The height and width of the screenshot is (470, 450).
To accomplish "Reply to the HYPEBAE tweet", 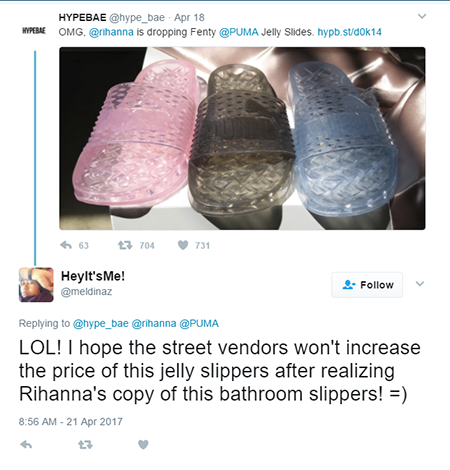I will click(x=66, y=245).
